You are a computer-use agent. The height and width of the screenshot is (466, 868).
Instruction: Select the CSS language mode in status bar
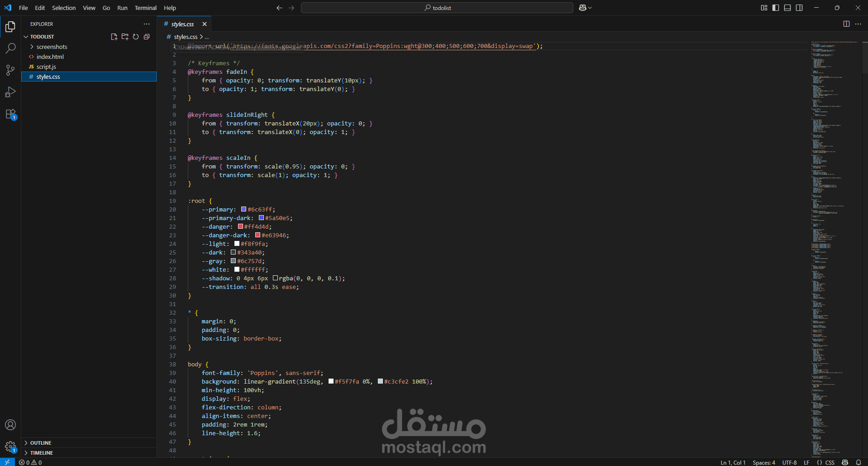tap(830, 462)
